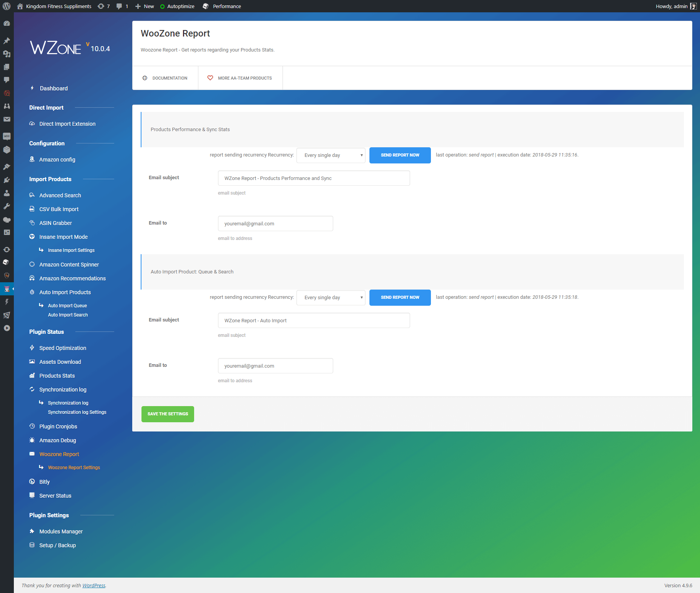Open Assets Download

(60, 362)
